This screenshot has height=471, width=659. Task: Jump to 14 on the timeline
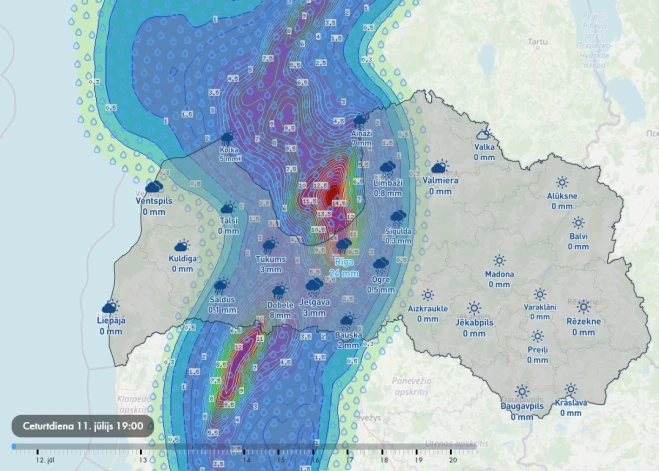click(247, 461)
